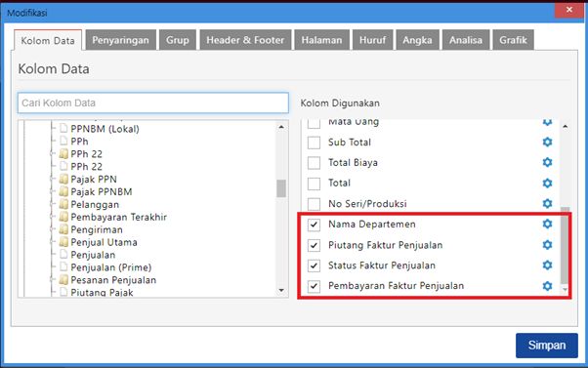Image resolution: width=588 pixels, height=368 pixels.
Task: Click the tree list scrollbar thumb
Action: [281, 188]
